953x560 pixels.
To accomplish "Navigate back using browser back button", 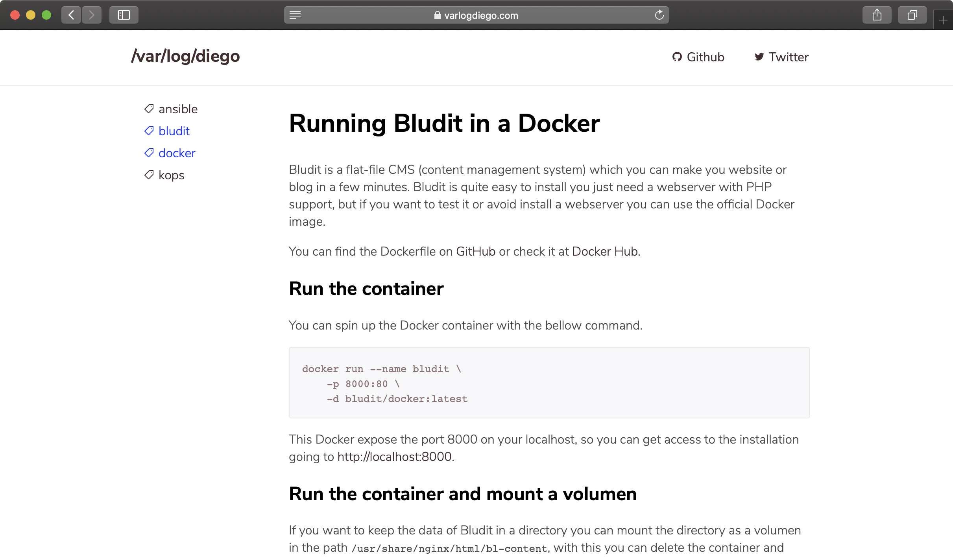I will (x=71, y=15).
